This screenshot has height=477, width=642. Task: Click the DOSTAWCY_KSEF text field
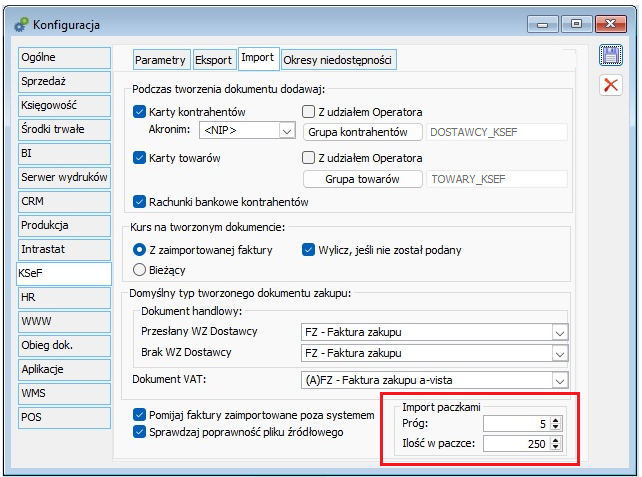pyautogui.click(x=497, y=131)
